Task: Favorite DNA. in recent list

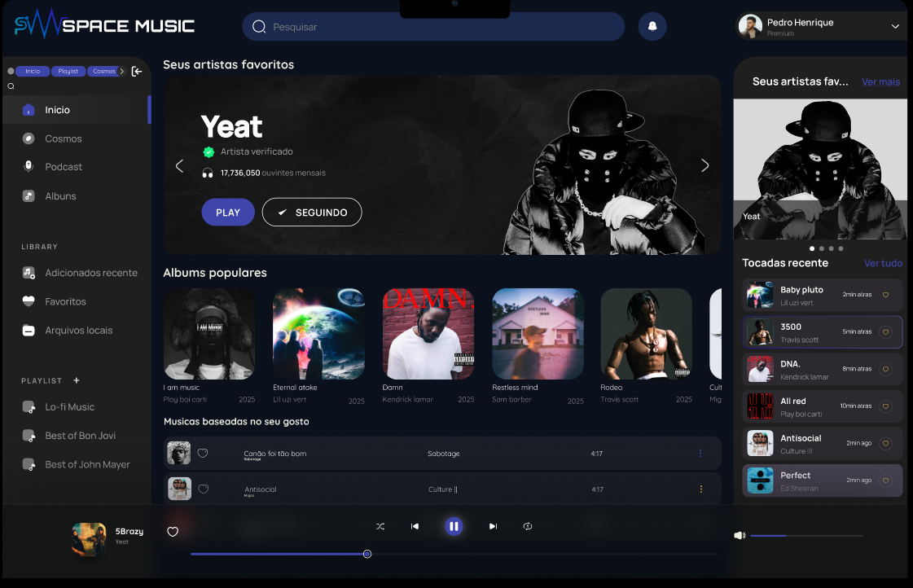Action: 885,369
